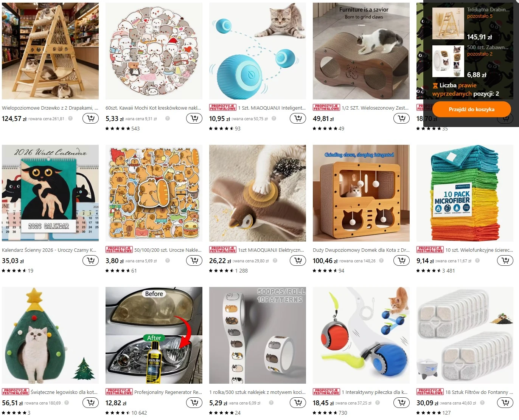Show price info for 18,45 zł interactive ball
519x420 pixels.
click(x=378, y=403)
